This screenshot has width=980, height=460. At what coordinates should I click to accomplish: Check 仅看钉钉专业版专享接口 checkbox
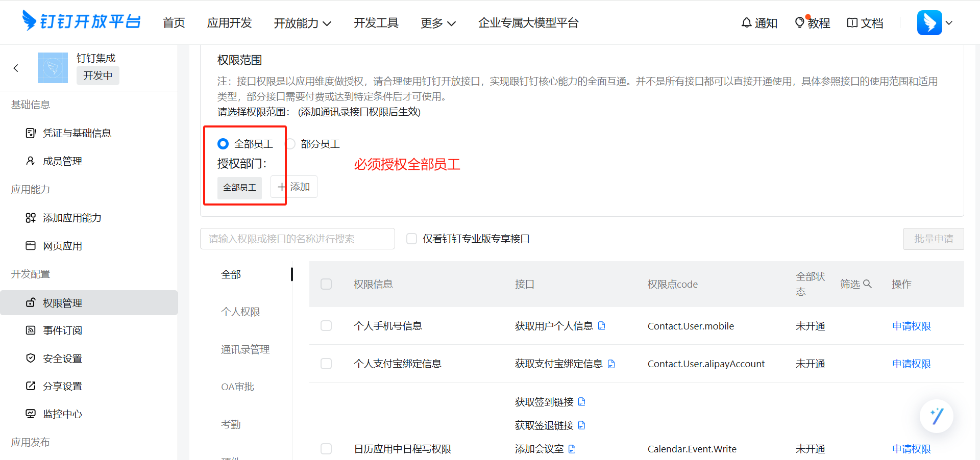point(412,239)
